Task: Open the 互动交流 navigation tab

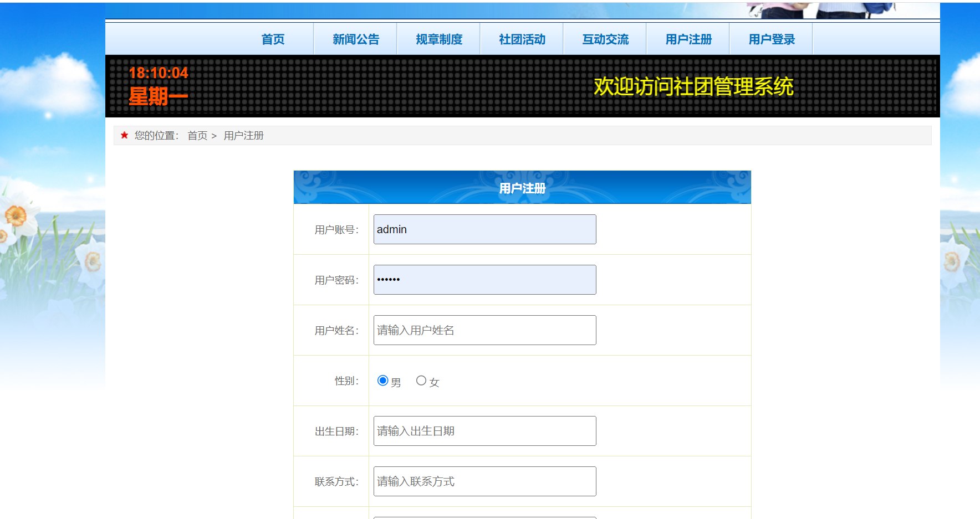Action: tap(605, 39)
